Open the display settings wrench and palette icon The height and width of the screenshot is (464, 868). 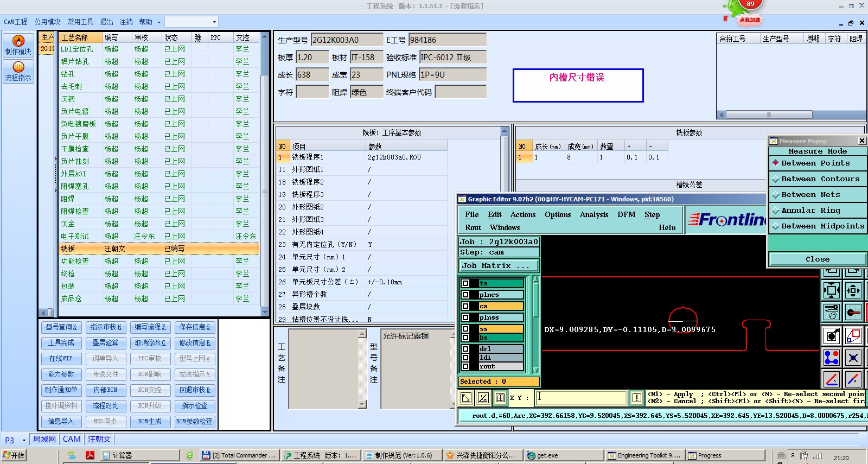pos(832,312)
